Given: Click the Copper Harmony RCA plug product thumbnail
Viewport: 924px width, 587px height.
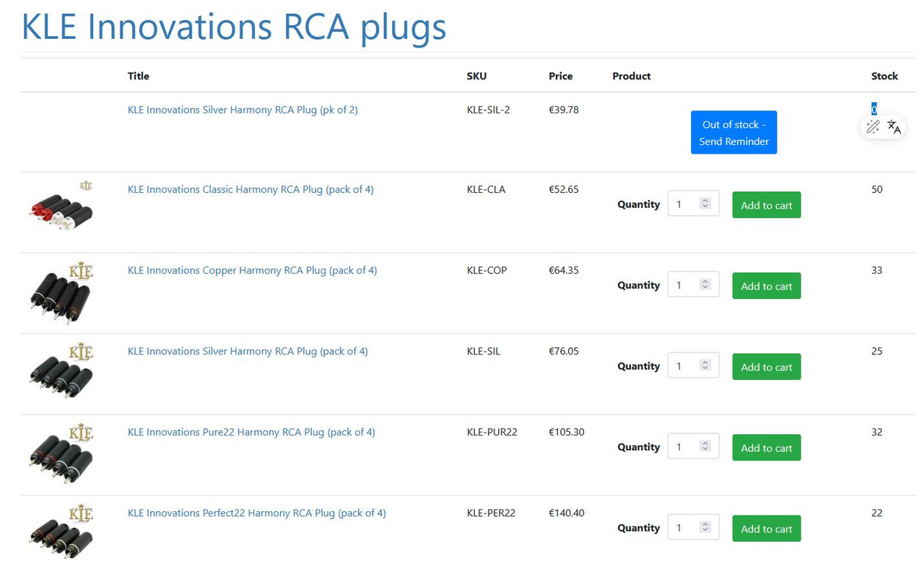Looking at the screenshot, I should click(61, 293).
